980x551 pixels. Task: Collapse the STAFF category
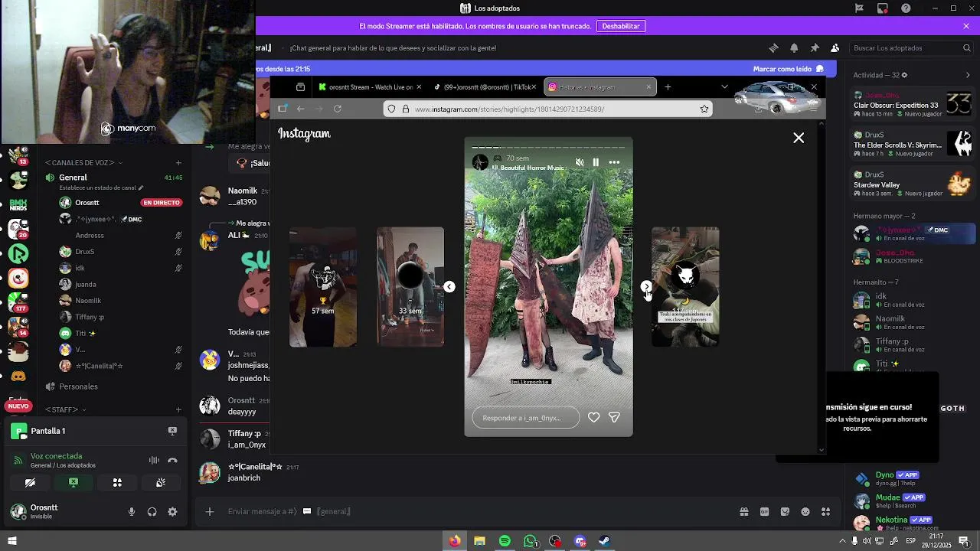[x=66, y=410]
